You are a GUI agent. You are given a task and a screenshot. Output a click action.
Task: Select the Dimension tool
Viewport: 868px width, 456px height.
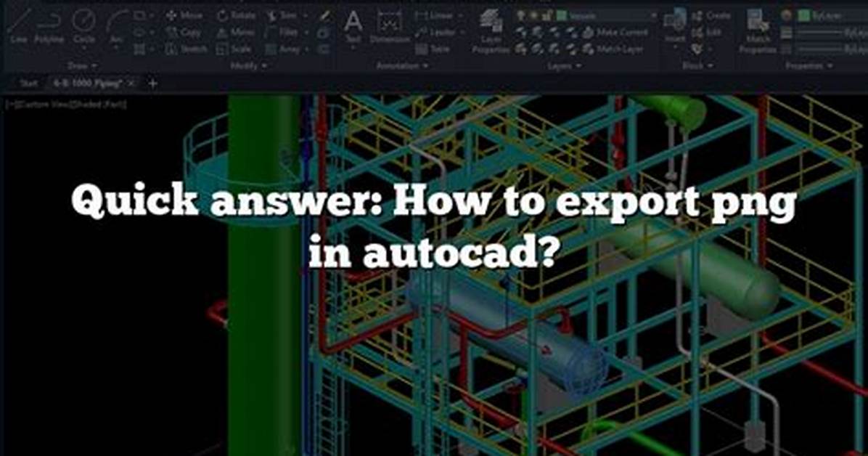pyautogui.click(x=390, y=27)
